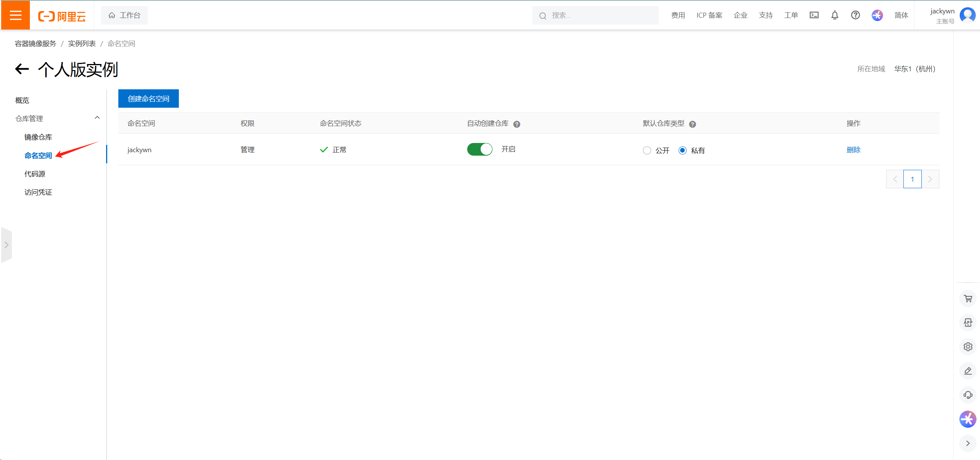The height and width of the screenshot is (460, 980).
Task: Open the customer service headset icon
Action: [968, 395]
